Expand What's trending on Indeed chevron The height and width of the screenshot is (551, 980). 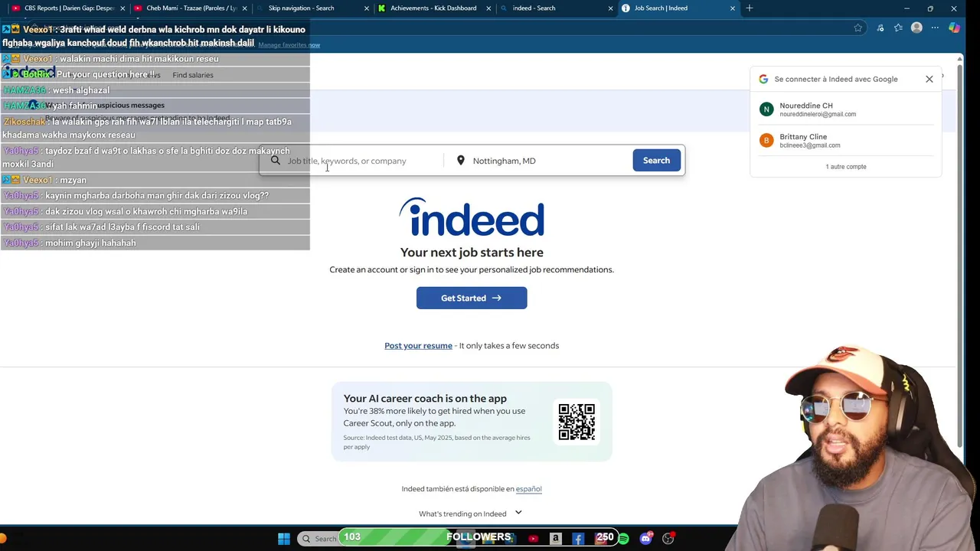pos(518,513)
